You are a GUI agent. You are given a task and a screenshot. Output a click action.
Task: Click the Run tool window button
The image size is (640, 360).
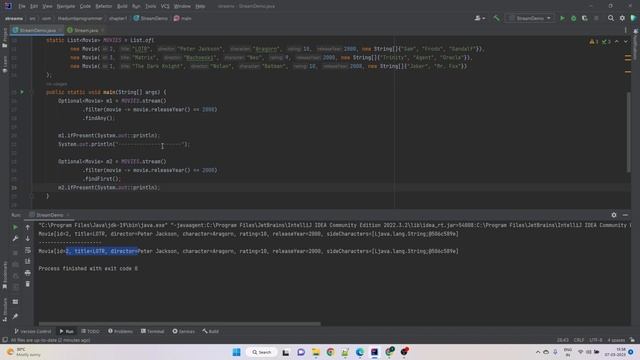click(x=67, y=331)
